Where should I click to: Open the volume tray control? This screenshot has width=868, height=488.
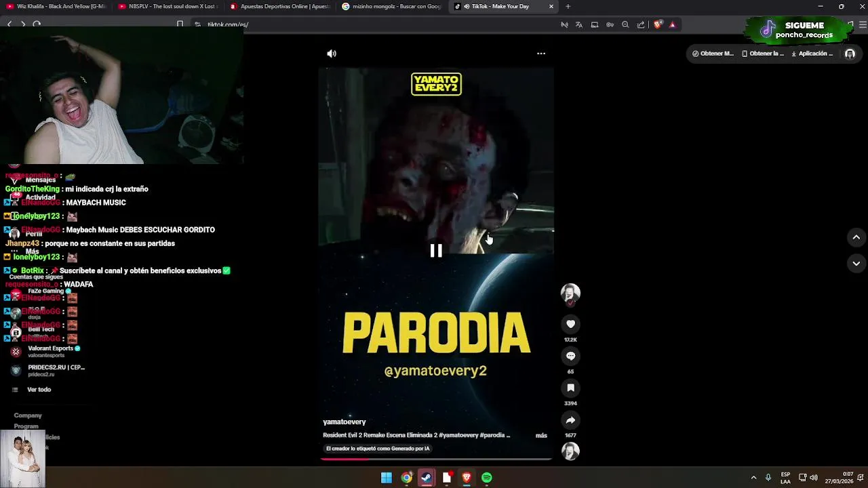tap(814, 478)
